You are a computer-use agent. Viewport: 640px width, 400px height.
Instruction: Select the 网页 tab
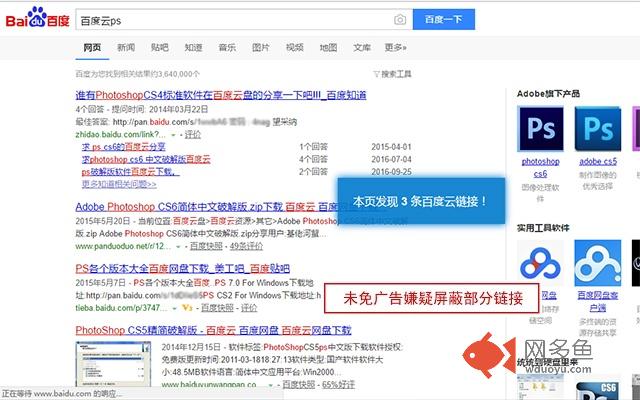92,47
